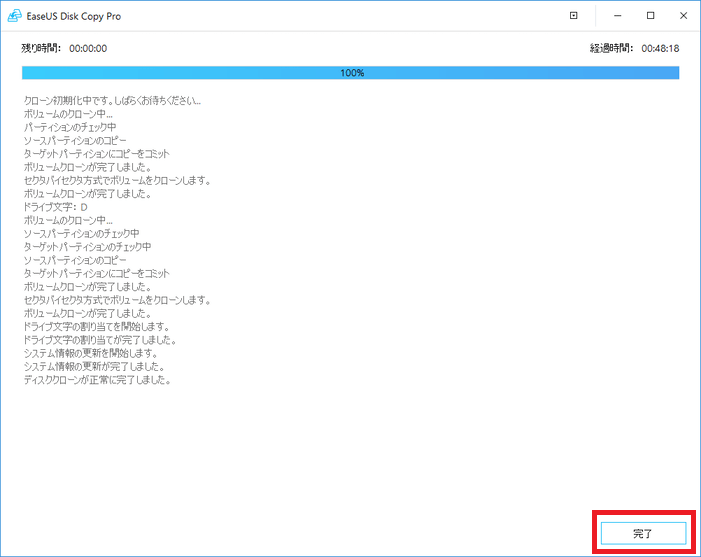
Task: Click the EaseUS Disk Copy Pro title text
Action: tap(76, 16)
